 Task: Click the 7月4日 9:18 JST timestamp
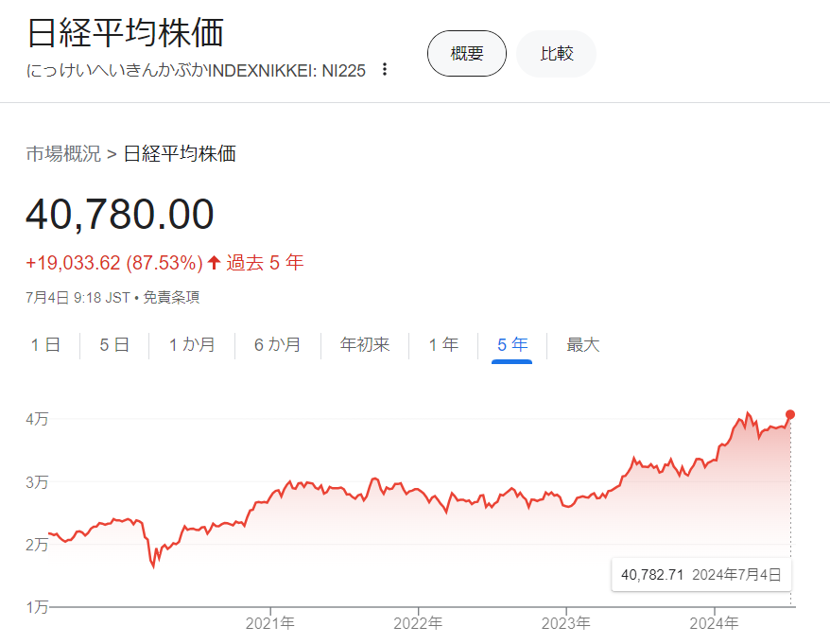click(78, 298)
